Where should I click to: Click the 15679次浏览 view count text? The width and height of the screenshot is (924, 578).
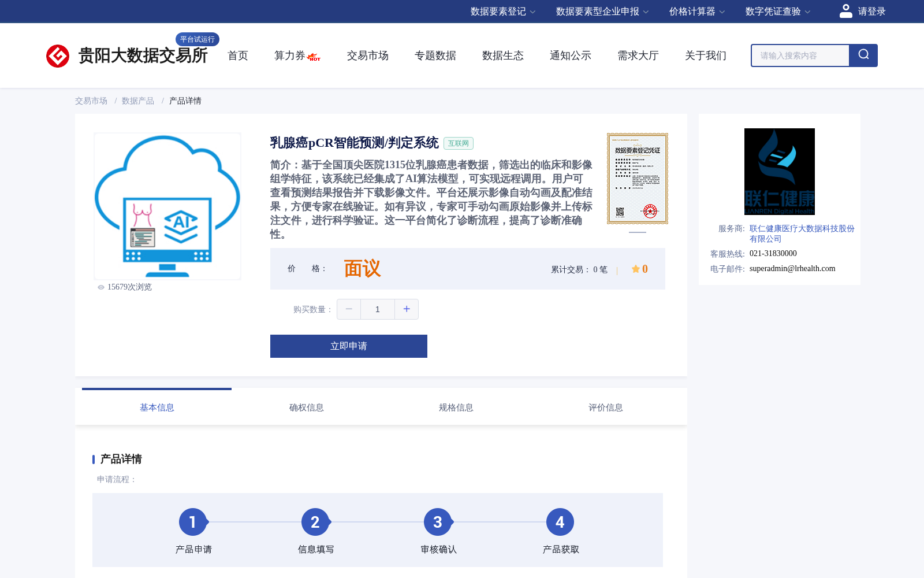point(129,287)
